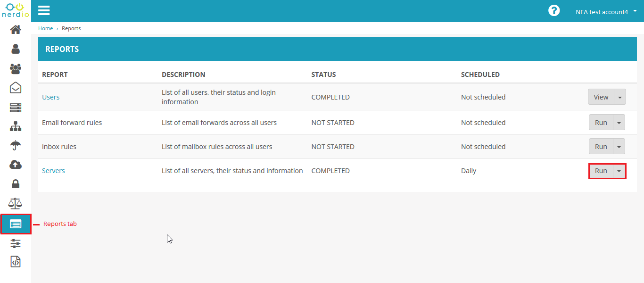Open the code script sidebar icon
The image size is (644, 283).
[x=16, y=261]
